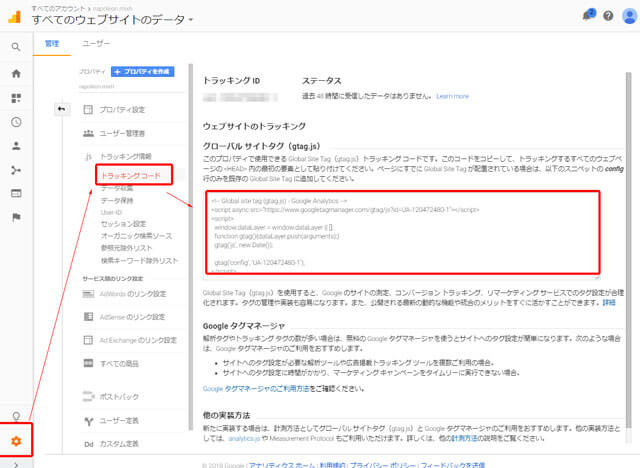Switch to the 管理 tab

point(52,44)
